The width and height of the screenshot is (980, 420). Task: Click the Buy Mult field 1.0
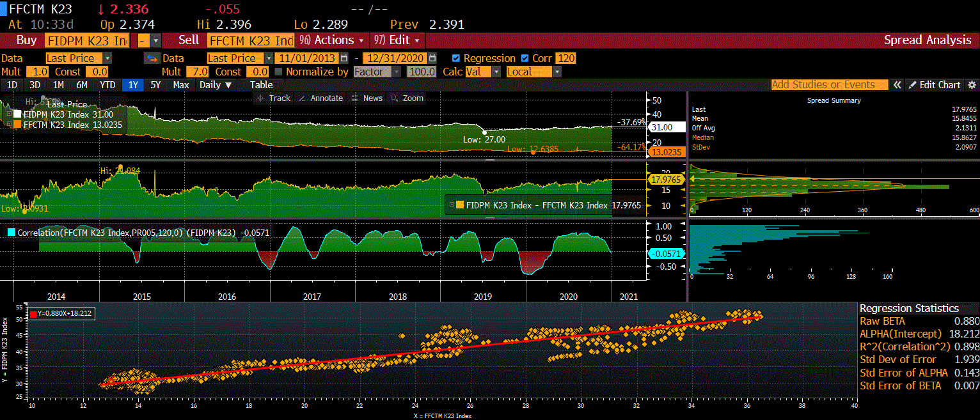click(x=37, y=72)
